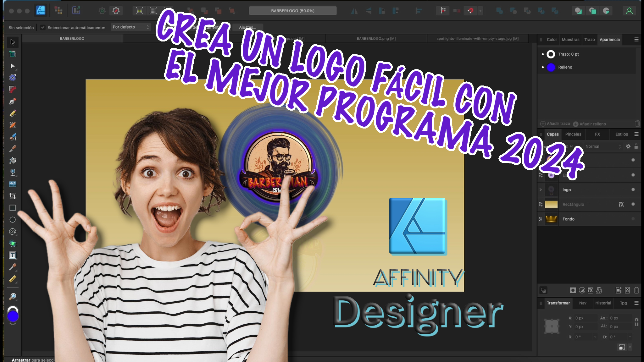Toggle aspect ratio link in Transformar
Screen dimensions: 644x362
(x=636, y=322)
